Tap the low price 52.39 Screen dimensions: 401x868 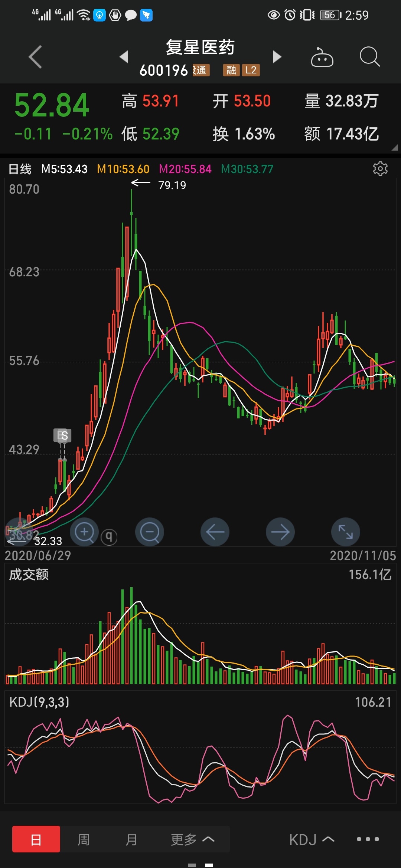pos(161,134)
